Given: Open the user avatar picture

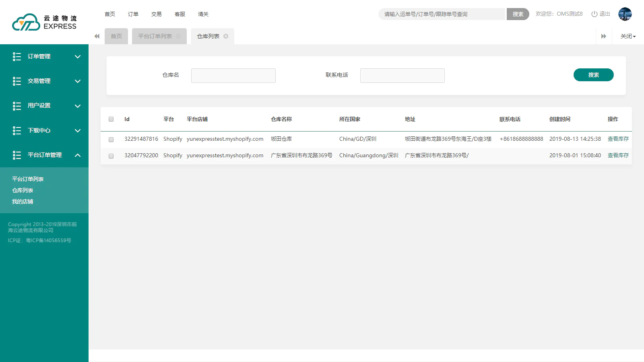Looking at the screenshot, I should point(625,14).
